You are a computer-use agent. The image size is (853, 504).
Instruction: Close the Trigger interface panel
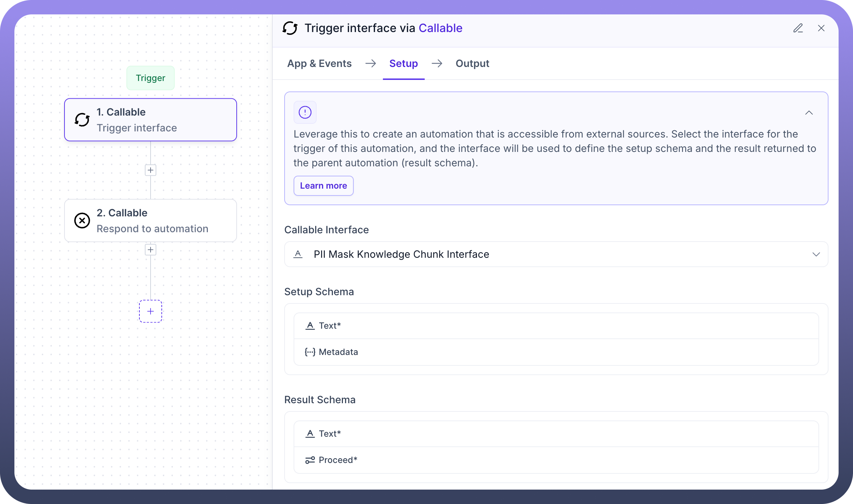tap(821, 28)
